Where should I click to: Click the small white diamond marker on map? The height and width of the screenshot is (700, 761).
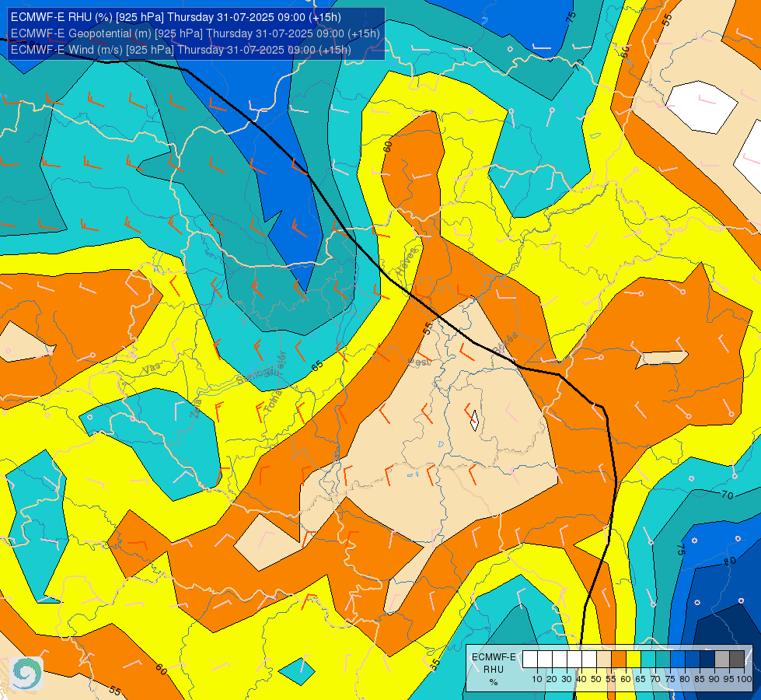click(x=475, y=420)
